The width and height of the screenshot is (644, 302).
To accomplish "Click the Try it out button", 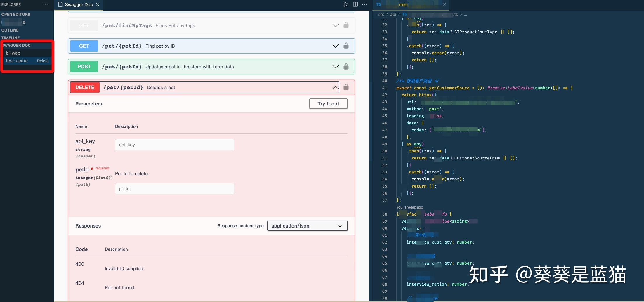I will [328, 104].
